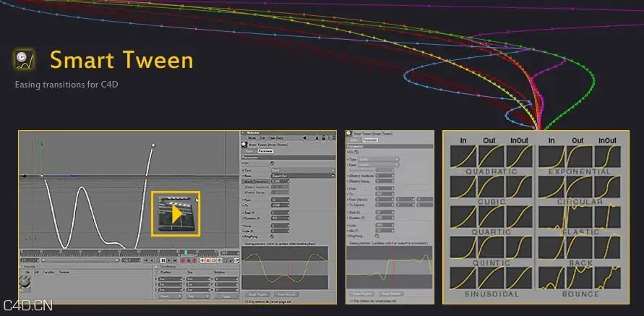644x316 pixels.
Task: Select the Quadratic In easing curve
Action: pyautogui.click(x=463, y=157)
